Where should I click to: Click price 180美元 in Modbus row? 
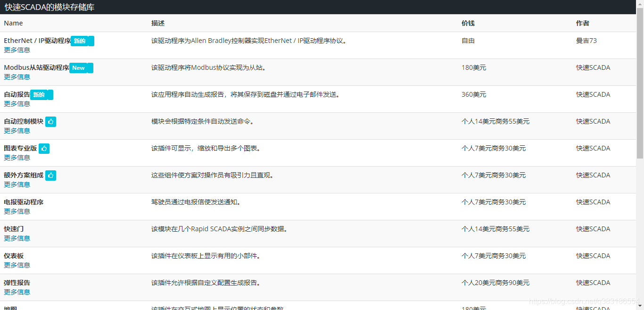474,67
